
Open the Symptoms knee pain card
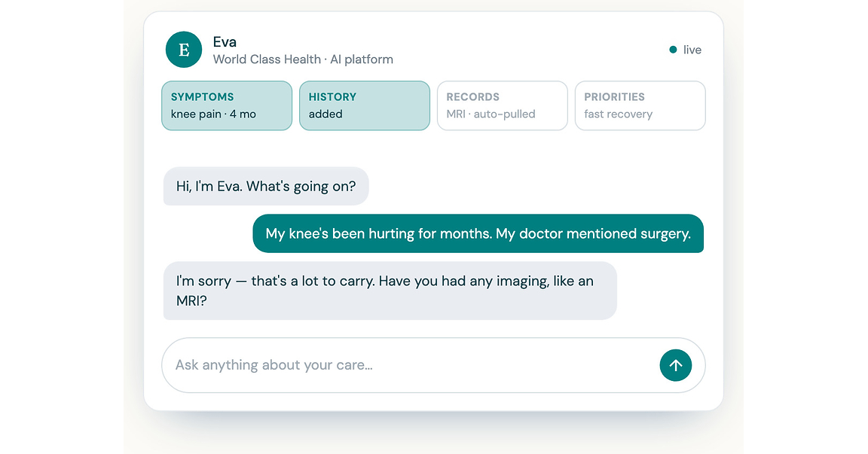click(x=227, y=105)
